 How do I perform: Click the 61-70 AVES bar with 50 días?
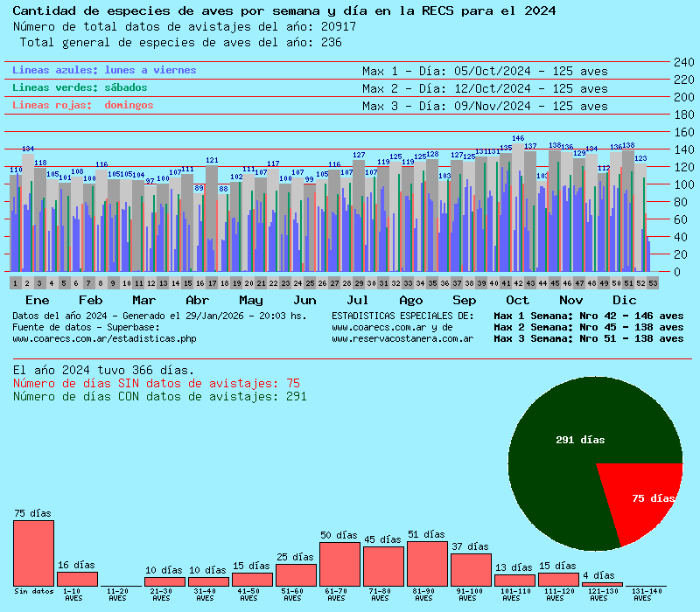pos(339,564)
